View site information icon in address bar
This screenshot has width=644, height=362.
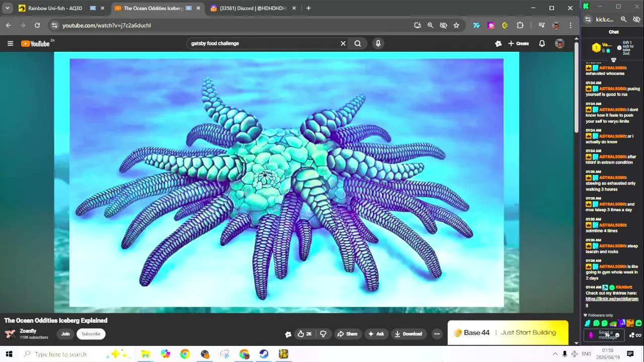pyautogui.click(x=55, y=25)
